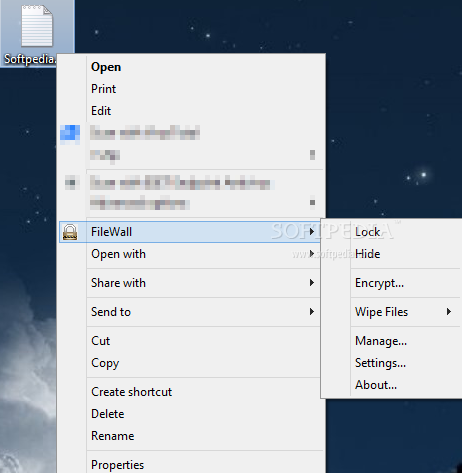
Task: Select Edit in the context menu
Action: [190, 111]
